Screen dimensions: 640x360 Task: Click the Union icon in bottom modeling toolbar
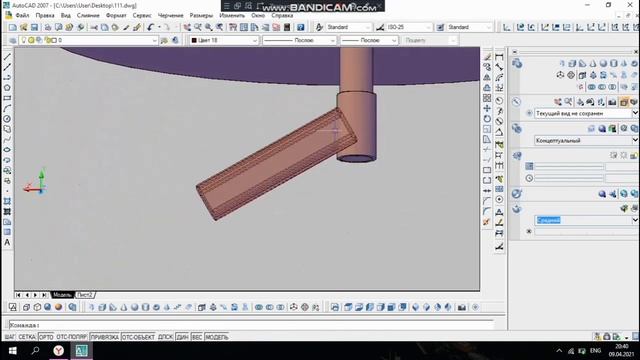tap(259, 307)
